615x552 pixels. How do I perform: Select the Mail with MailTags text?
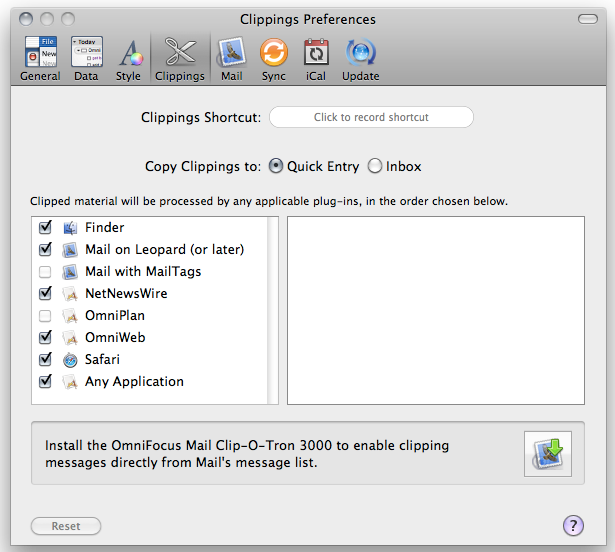pos(143,271)
